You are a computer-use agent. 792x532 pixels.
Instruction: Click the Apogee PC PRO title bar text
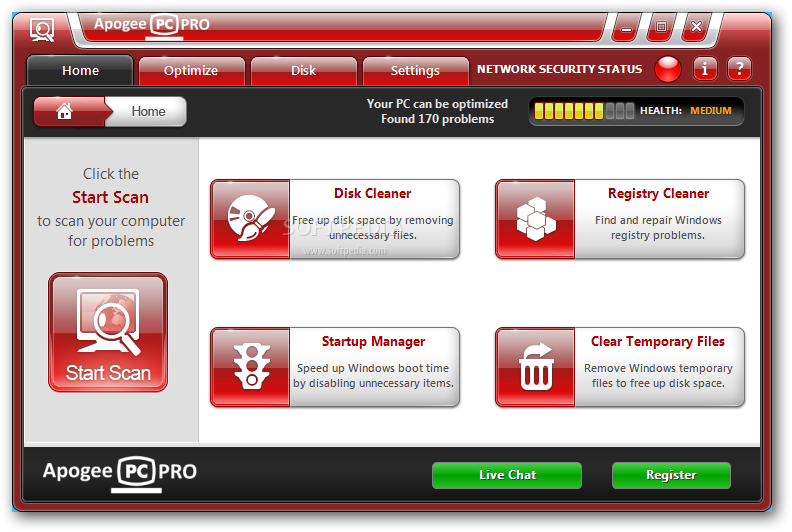click(152, 24)
